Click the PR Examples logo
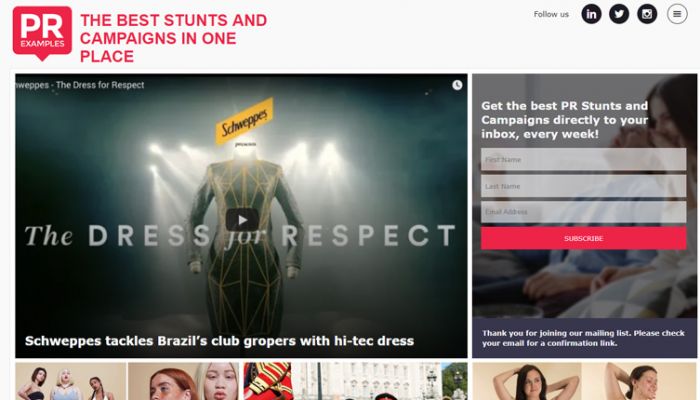 [x=42, y=33]
